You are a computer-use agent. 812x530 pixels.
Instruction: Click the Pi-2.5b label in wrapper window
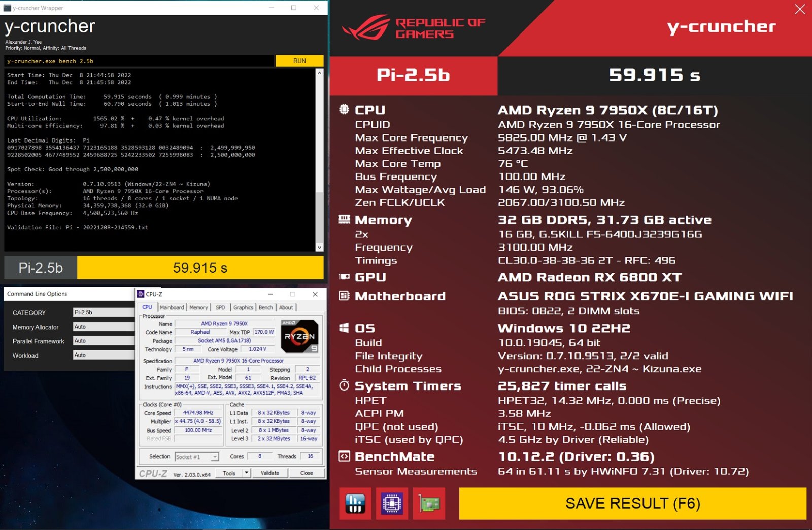tap(41, 268)
